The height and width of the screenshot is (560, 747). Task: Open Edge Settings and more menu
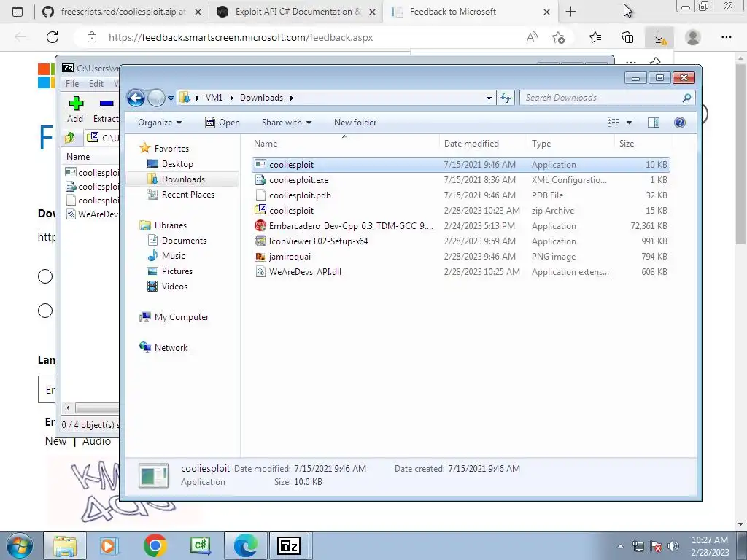point(726,37)
